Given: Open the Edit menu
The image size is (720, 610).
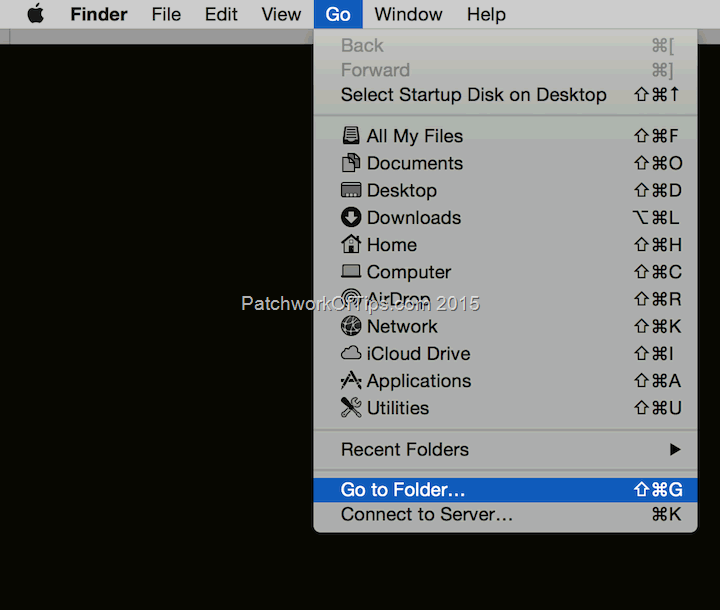Looking at the screenshot, I should (221, 14).
